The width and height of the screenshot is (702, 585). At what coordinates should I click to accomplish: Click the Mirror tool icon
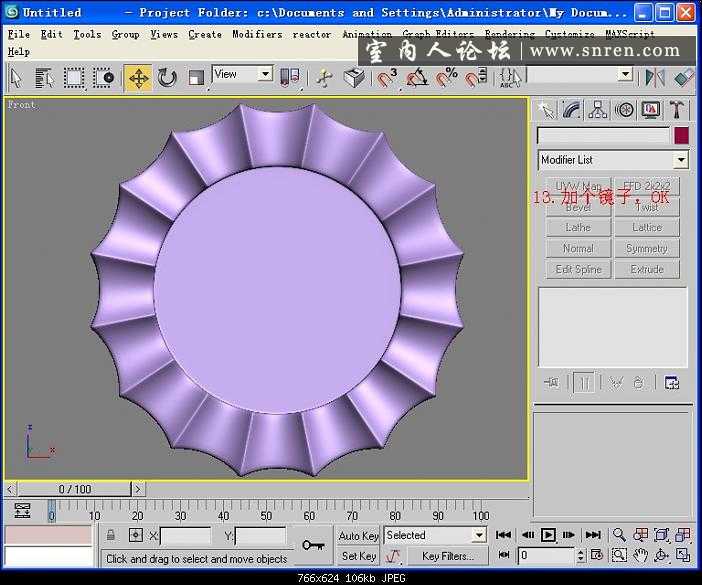(x=654, y=78)
